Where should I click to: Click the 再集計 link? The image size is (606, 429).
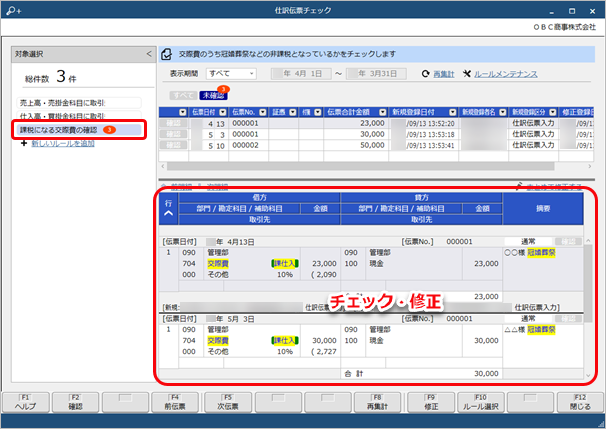point(444,74)
